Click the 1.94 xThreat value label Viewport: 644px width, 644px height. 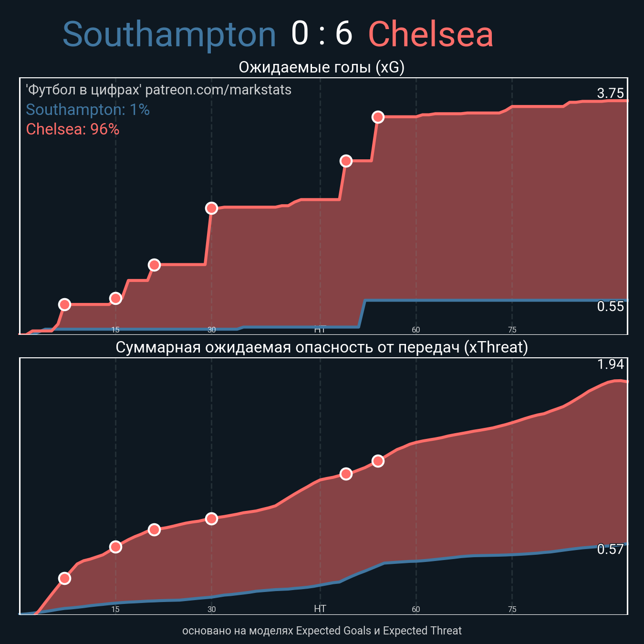click(x=611, y=364)
